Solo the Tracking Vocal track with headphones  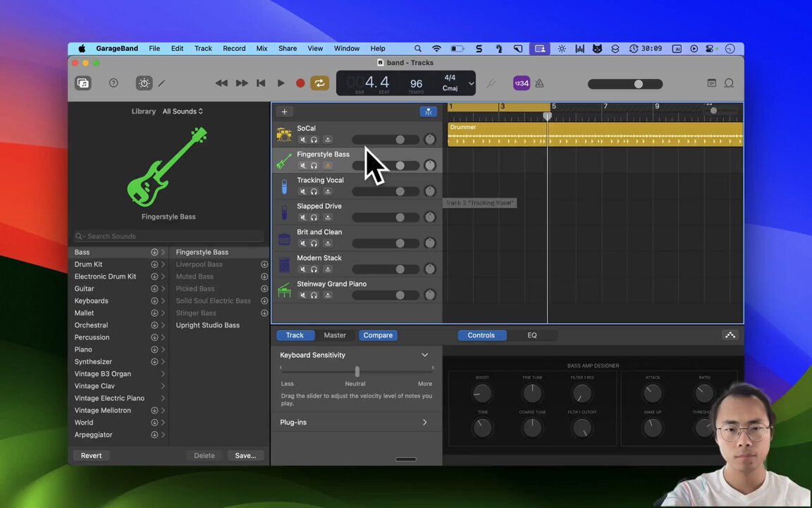pyautogui.click(x=314, y=191)
